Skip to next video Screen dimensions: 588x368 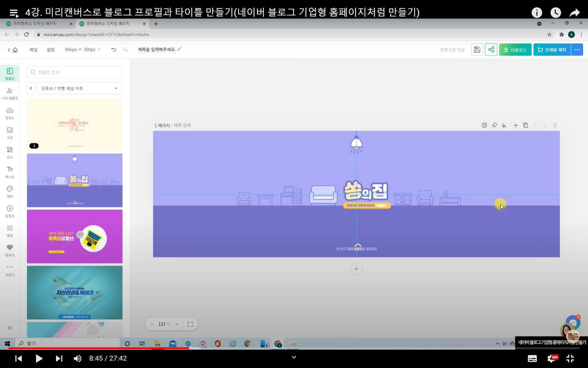(59, 358)
